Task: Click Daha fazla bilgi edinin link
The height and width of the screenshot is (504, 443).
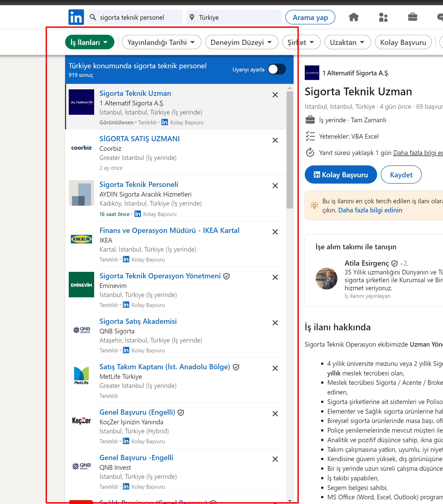Action: pos(370,210)
